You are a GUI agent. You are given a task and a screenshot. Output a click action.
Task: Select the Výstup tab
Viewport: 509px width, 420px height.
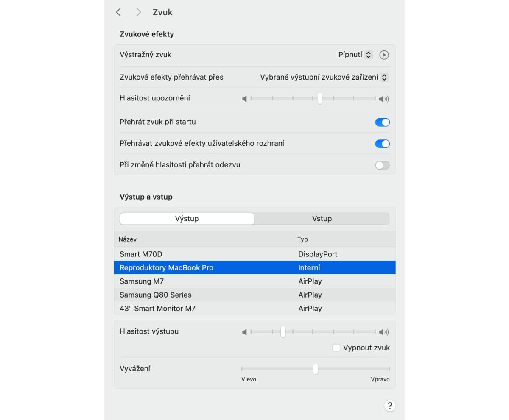point(187,219)
